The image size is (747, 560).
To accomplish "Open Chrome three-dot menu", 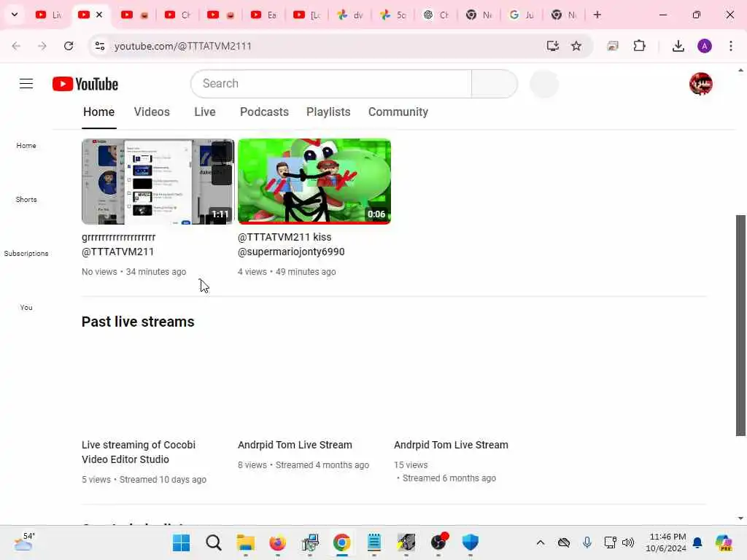I will [x=731, y=46].
